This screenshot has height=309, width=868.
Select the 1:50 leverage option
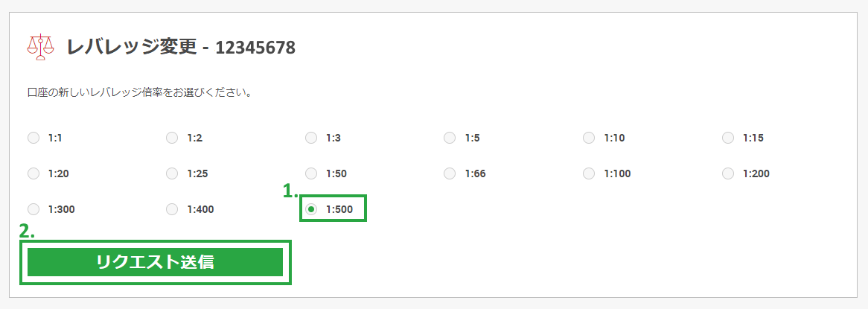[x=311, y=173]
